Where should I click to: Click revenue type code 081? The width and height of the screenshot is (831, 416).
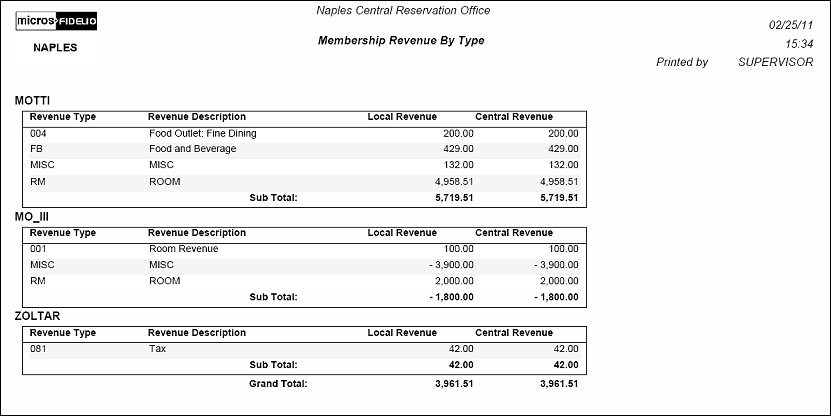[39, 348]
